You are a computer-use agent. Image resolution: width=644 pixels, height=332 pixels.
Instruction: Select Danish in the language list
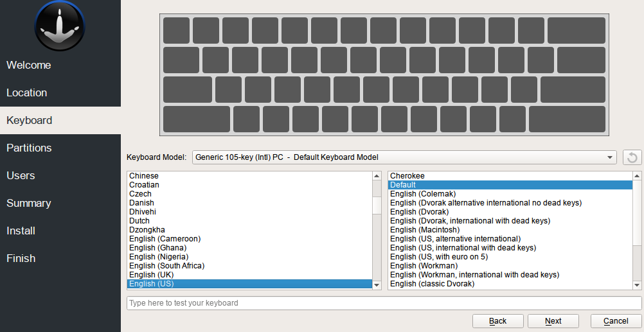tap(249, 203)
